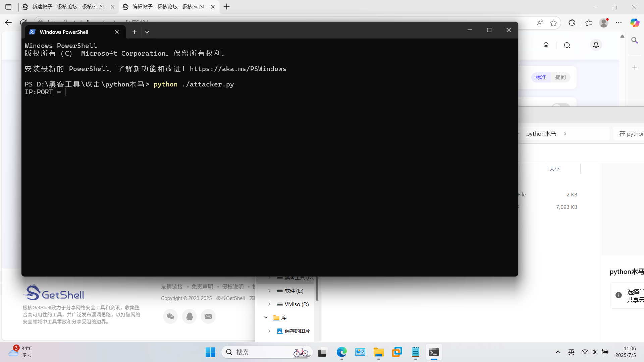Switch the 英 input method indicator
Image resolution: width=644 pixels, height=362 pixels.
(x=572, y=352)
